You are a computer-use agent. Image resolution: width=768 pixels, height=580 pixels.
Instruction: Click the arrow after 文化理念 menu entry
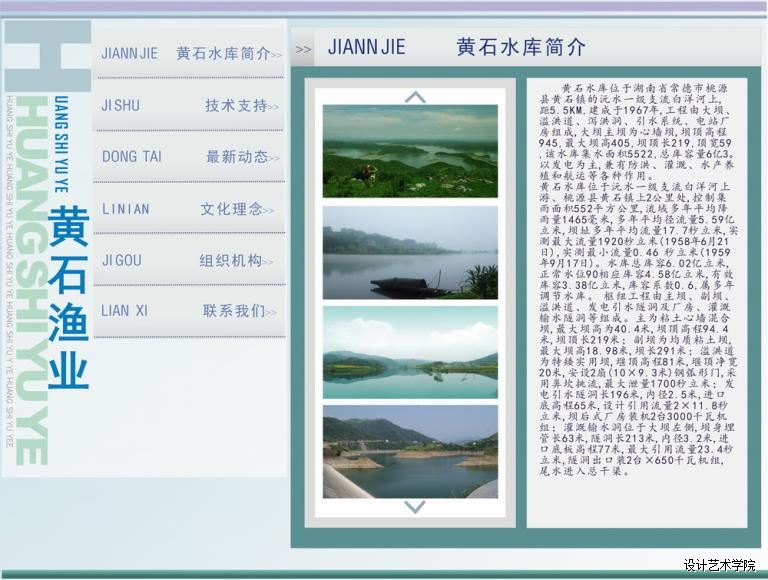[x=273, y=211]
